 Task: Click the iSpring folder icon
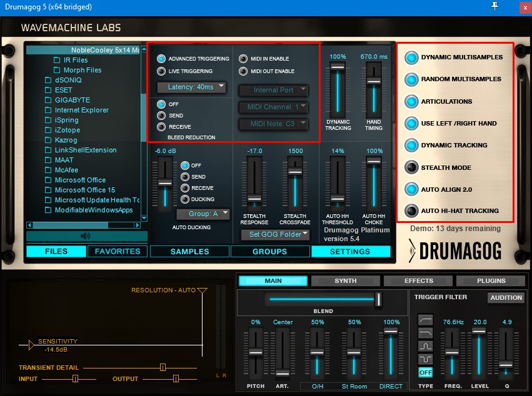pos(48,120)
